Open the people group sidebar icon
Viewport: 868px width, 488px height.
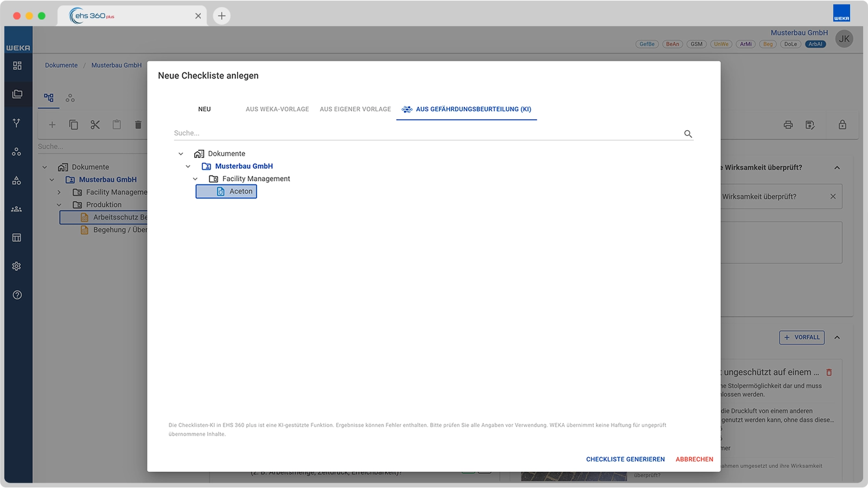(17, 209)
